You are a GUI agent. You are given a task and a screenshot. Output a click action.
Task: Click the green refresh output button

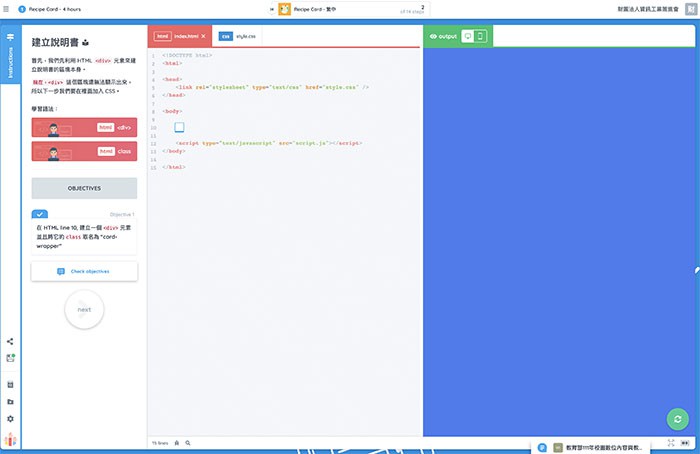click(x=678, y=419)
